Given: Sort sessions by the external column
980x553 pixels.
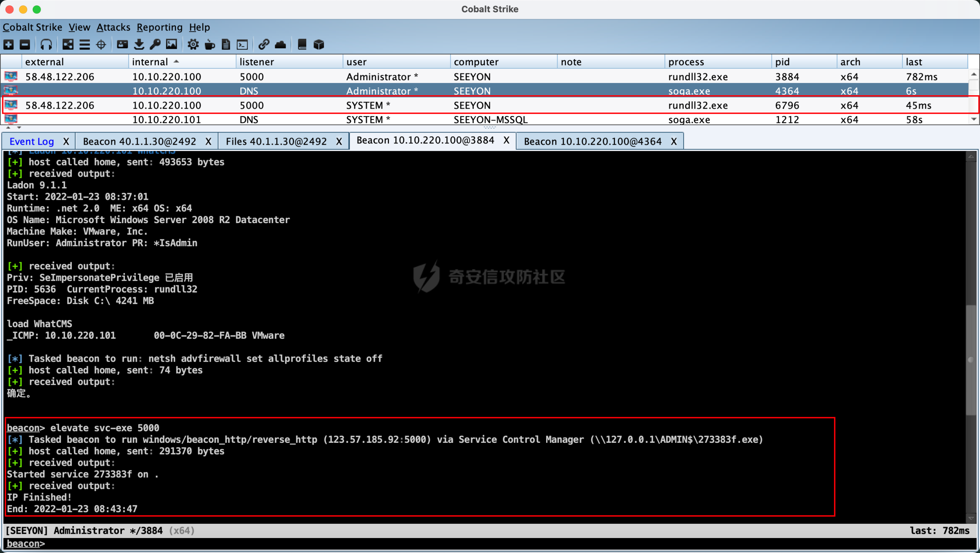Looking at the screenshot, I should point(75,62).
